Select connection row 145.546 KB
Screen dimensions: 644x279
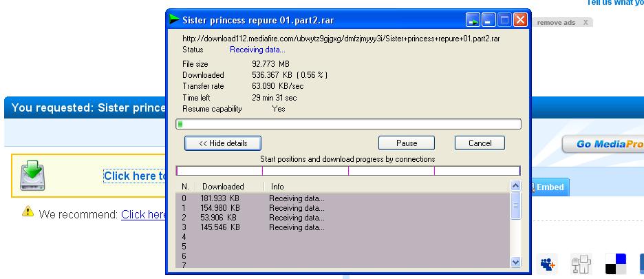pyautogui.click(x=343, y=227)
